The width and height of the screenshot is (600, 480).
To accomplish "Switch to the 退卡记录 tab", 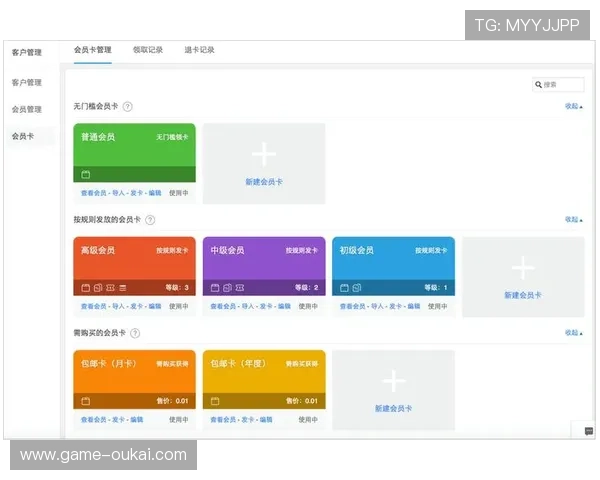I will (199, 50).
